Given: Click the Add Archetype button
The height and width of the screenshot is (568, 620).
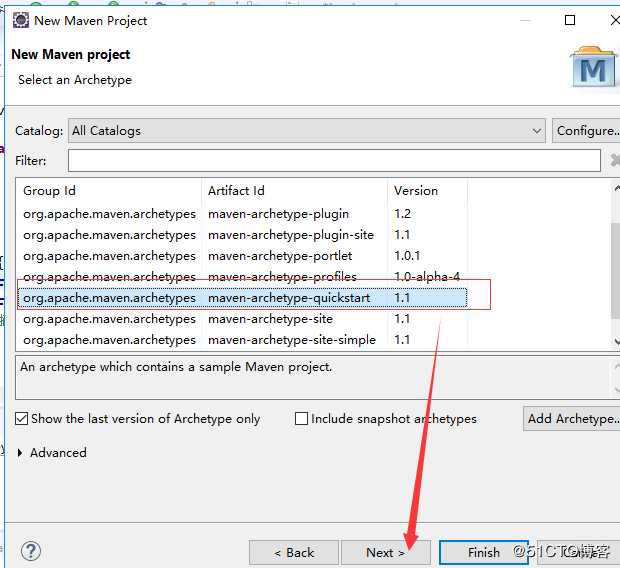Looking at the screenshot, I should point(572,418).
